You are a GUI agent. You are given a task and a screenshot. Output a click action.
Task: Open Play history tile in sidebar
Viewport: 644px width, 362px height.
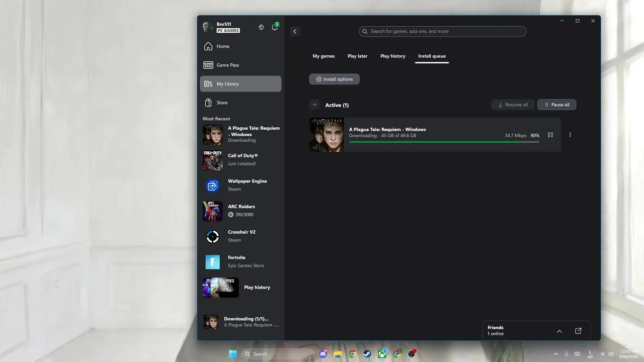[x=241, y=288]
